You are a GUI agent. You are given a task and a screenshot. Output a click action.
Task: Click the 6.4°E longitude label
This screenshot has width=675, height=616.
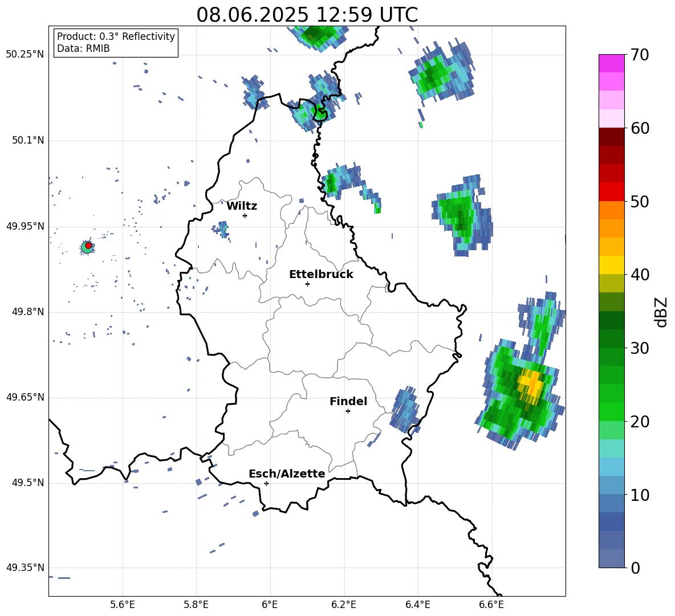tap(417, 605)
